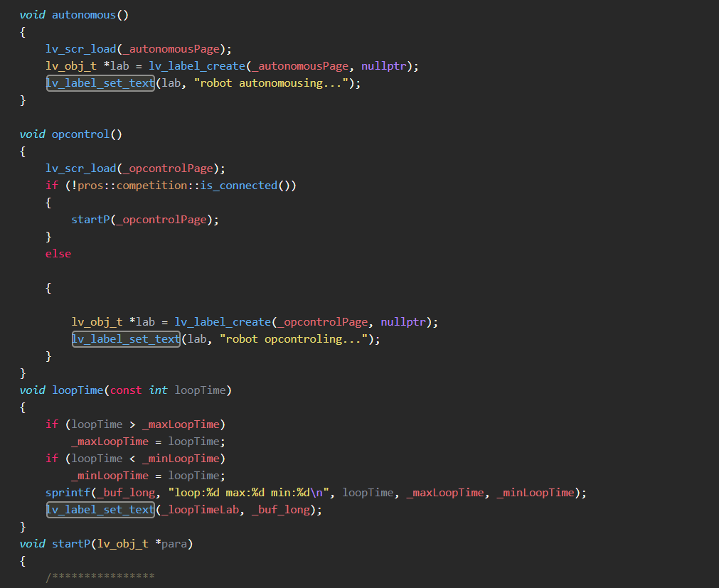Screen dimensions: 719x588
Task: Click _opcontrolPage inside the lv_label_create call
Action: point(323,321)
